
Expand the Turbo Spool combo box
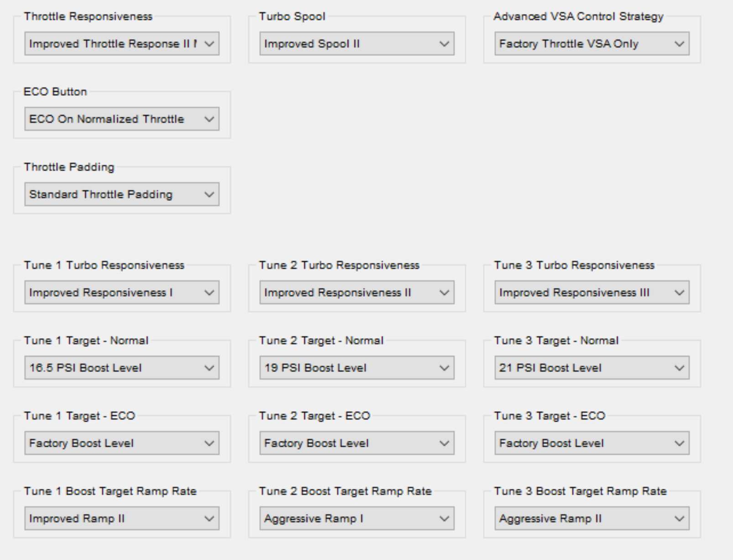click(357, 44)
